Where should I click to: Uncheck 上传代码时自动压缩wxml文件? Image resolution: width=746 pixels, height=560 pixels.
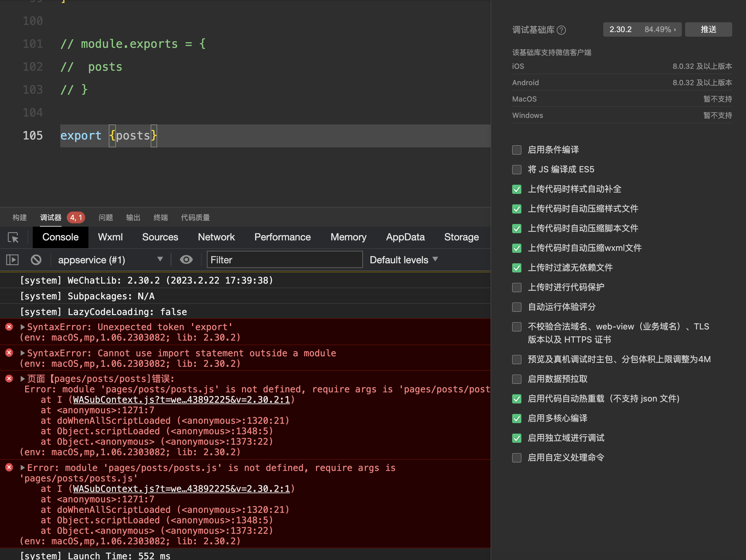pyautogui.click(x=517, y=248)
